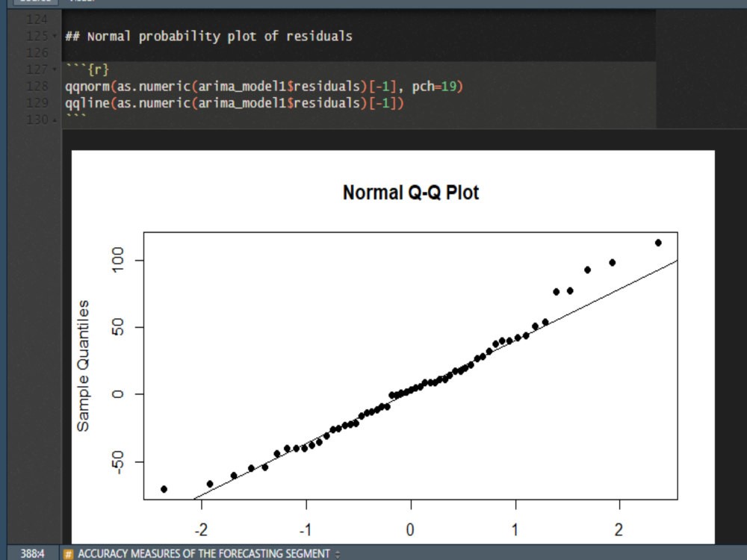The width and height of the screenshot is (747, 560).
Task: Click line number 128 in the gutter
Action: [x=37, y=86]
